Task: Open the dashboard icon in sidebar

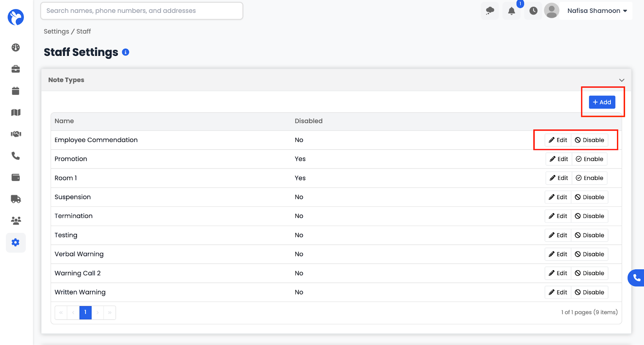Action: click(x=16, y=47)
